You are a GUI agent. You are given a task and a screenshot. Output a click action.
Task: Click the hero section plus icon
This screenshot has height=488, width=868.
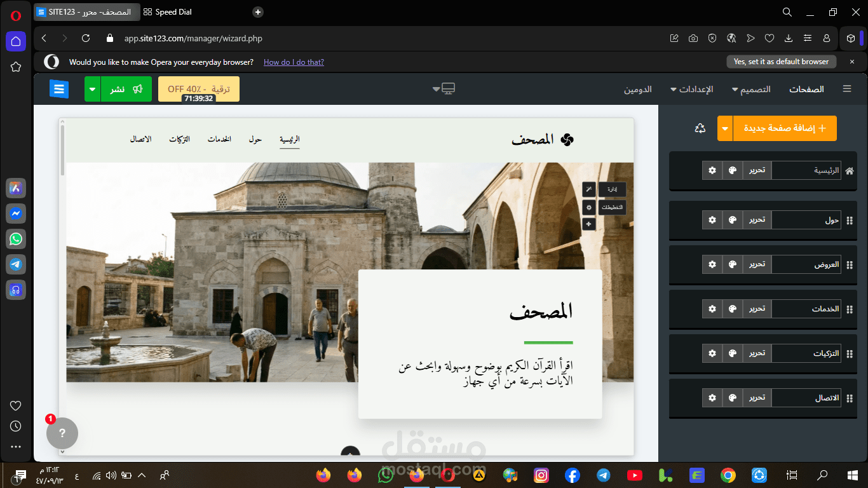589,224
